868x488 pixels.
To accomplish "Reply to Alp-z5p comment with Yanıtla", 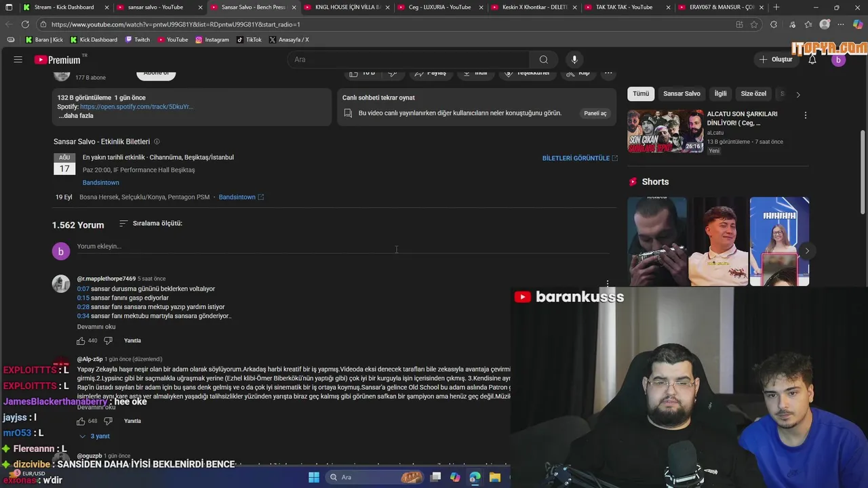I will (x=132, y=421).
